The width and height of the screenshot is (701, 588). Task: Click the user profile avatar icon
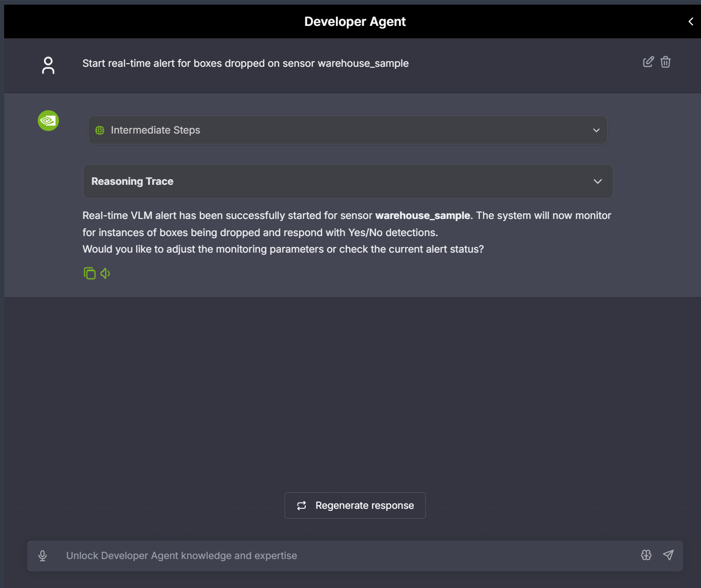click(x=48, y=65)
